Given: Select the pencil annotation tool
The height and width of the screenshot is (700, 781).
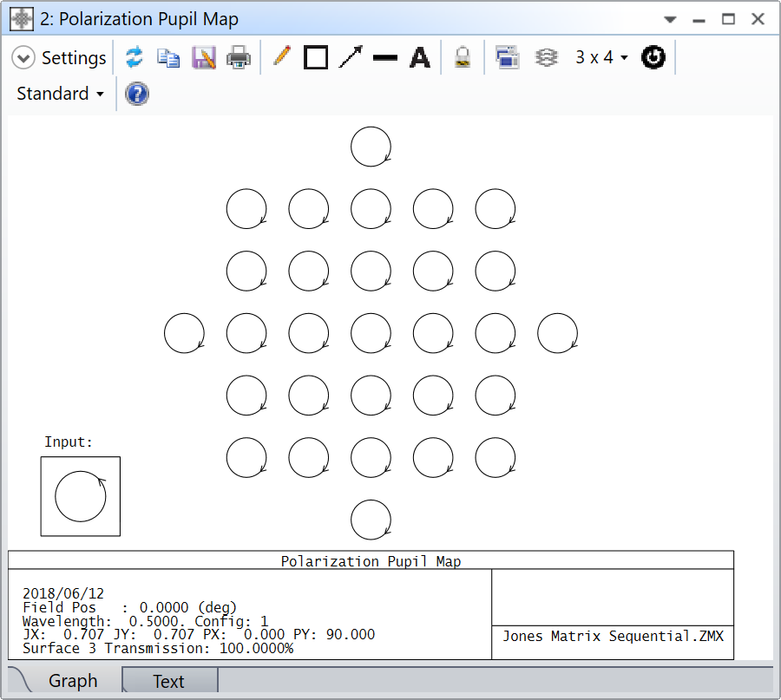Looking at the screenshot, I should pyautogui.click(x=280, y=57).
